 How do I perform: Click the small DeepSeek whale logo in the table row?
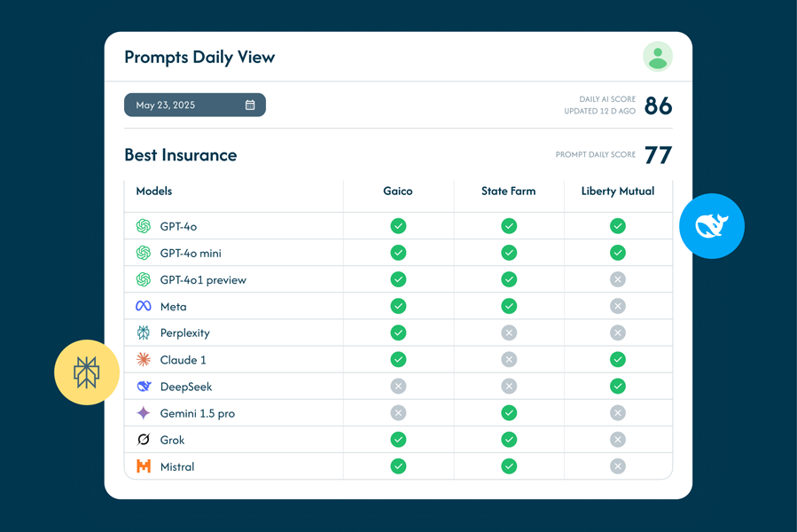pyautogui.click(x=144, y=386)
